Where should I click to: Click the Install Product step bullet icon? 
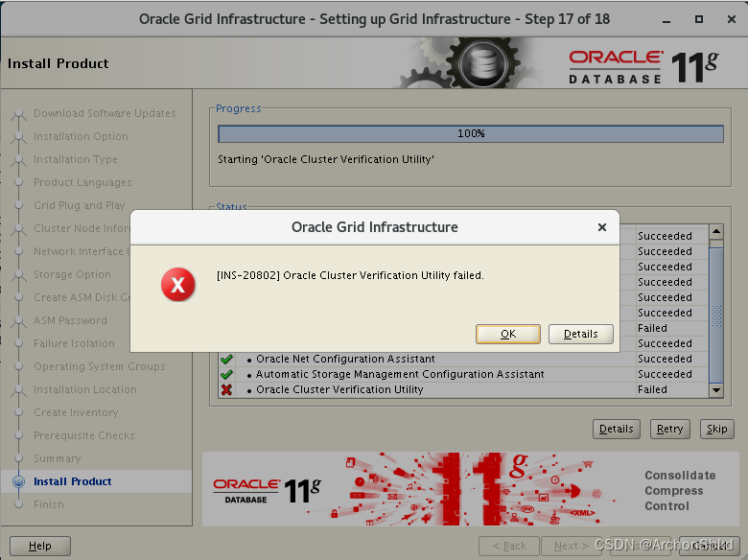[18, 481]
